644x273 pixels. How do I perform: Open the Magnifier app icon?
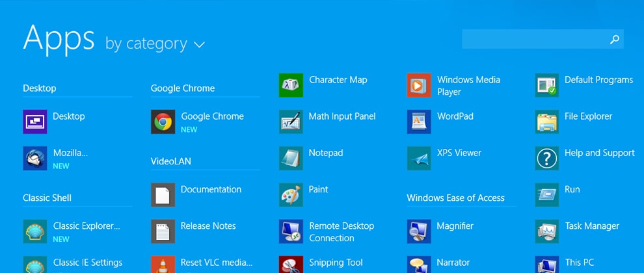coord(419,231)
